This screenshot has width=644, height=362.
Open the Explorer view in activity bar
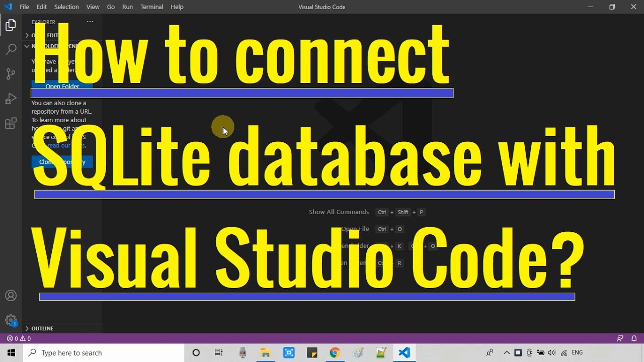click(x=11, y=25)
